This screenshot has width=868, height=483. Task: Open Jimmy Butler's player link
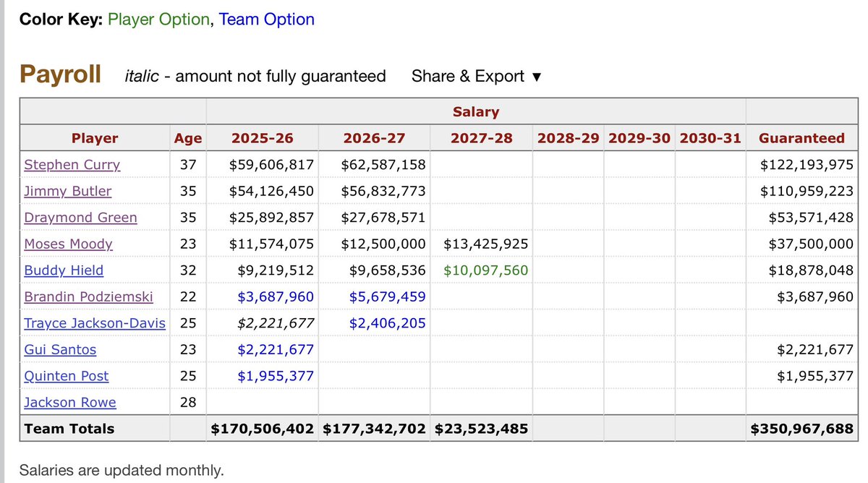(68, 191)
